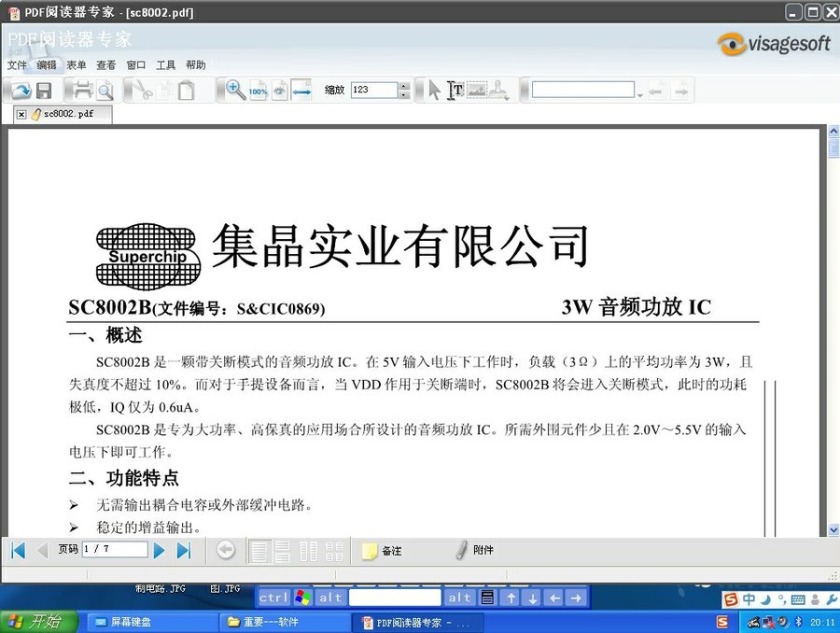Toggle continuous page layout view
Viewport: 840px width, 633px height.
pos(284,551)
